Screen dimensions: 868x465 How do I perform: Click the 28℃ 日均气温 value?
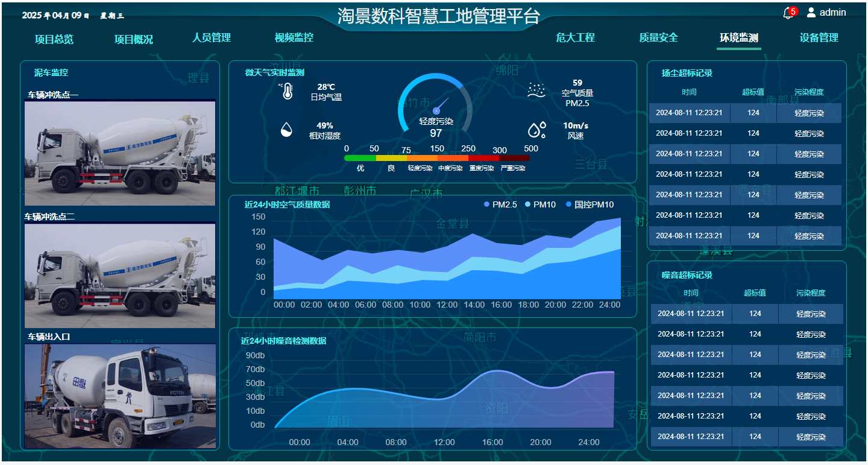tap(326, 92)
